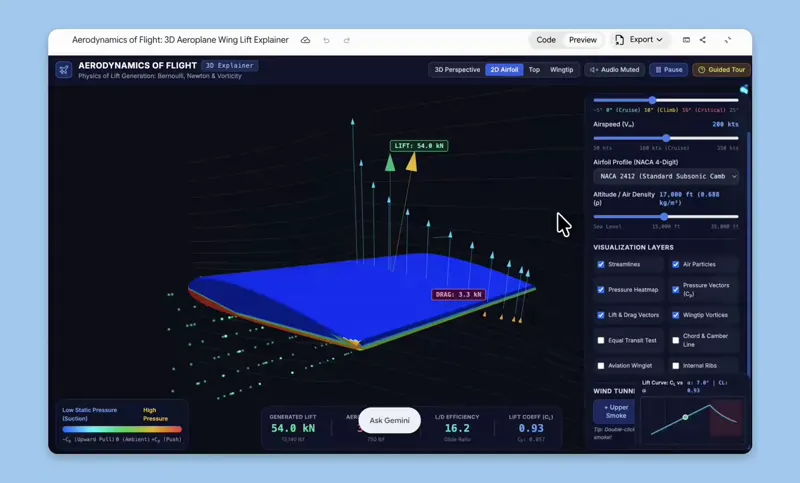This screenshot has width=800, height=483.
Task: Click the blue icon above the side panel
Action: tap(744, 89)
